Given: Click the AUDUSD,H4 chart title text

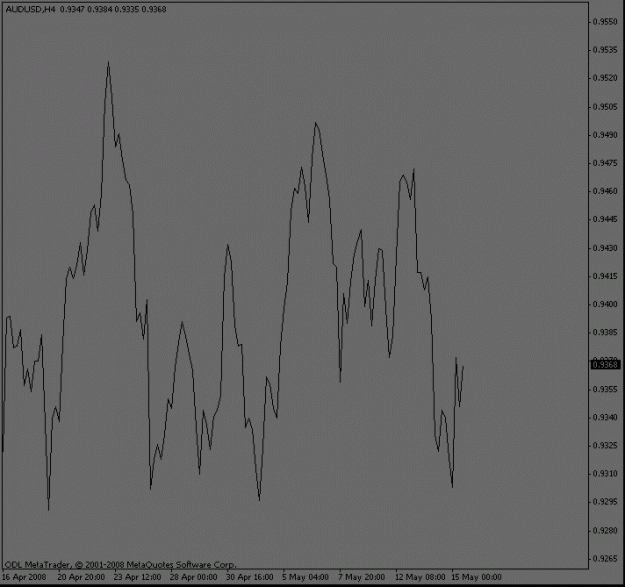Looking at the screenshot, I should click(x=30, y=9).
